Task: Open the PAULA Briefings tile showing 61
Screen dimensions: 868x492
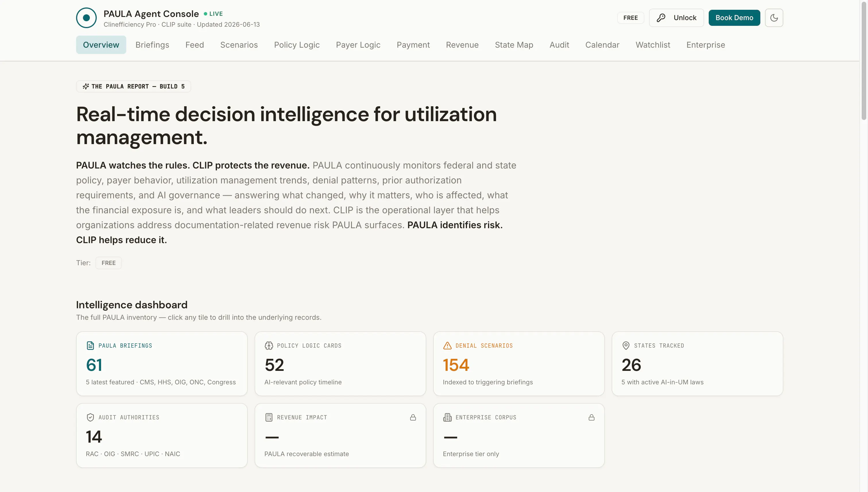Action: 162,364
